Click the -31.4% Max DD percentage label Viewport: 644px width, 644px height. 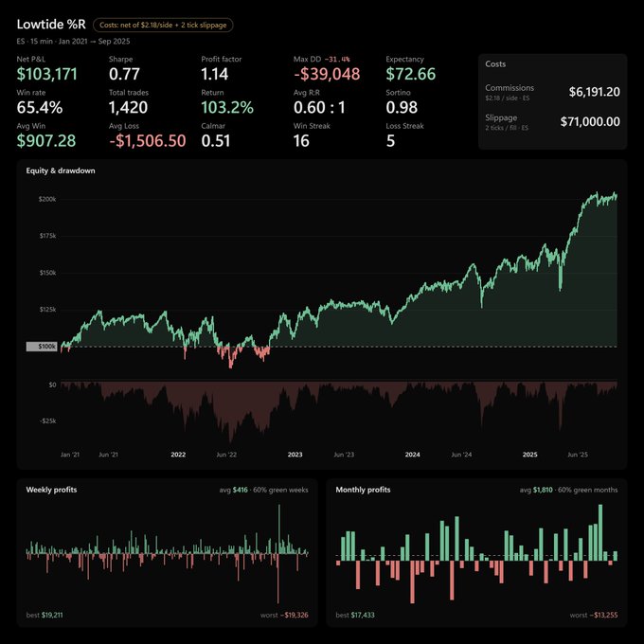337,59
